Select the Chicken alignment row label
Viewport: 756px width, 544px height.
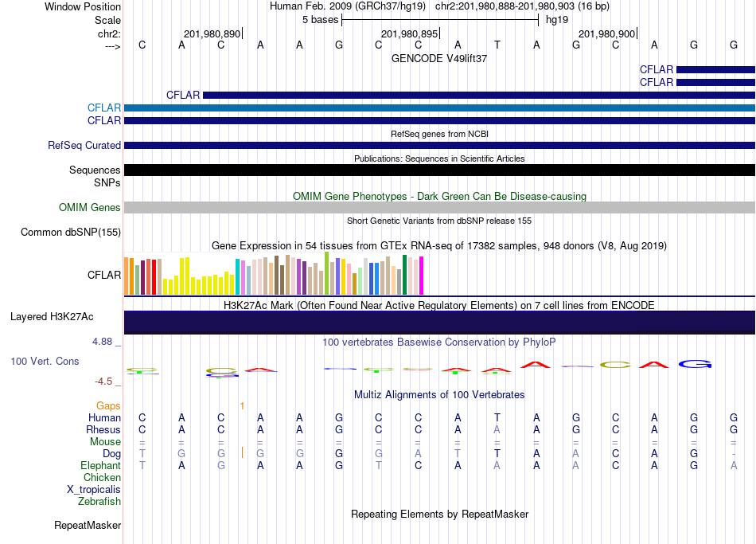pos(102,477)
